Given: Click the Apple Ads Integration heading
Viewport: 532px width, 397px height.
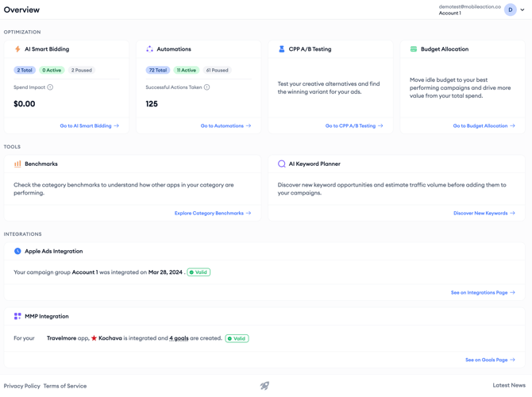Looking at the screenshot, I should click(x=54, y=252).
